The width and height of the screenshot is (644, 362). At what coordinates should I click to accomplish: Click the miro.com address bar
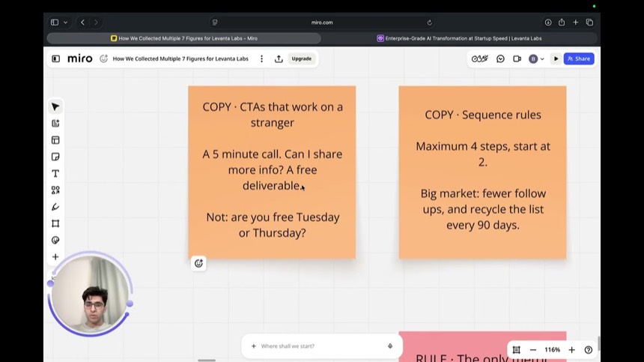pyautogui.click(x=322, y=22)
